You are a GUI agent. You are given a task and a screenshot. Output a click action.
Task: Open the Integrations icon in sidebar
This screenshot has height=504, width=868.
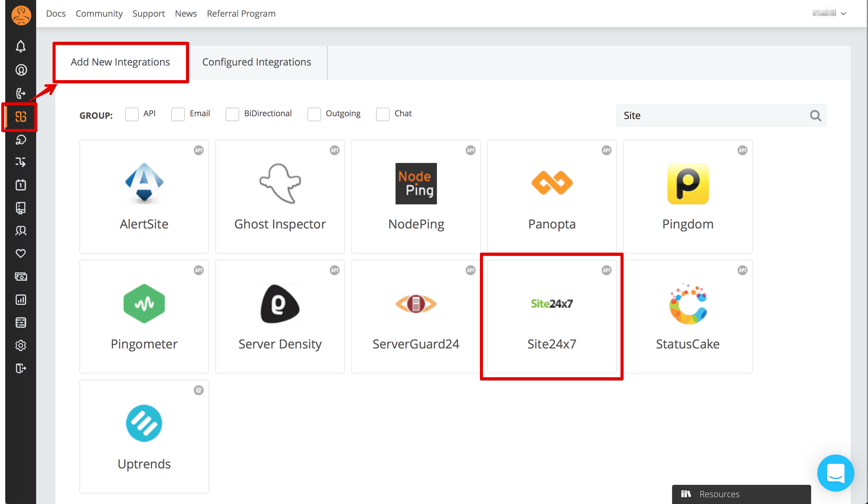[21, 117]
